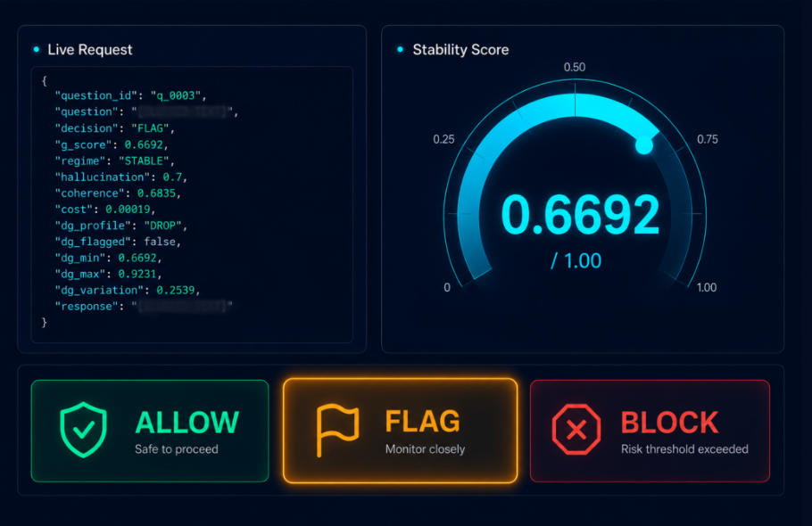Click the "dg_profile": "DROP" line
This screenshot has width=812, height=526.
click(x=121, y=226)
